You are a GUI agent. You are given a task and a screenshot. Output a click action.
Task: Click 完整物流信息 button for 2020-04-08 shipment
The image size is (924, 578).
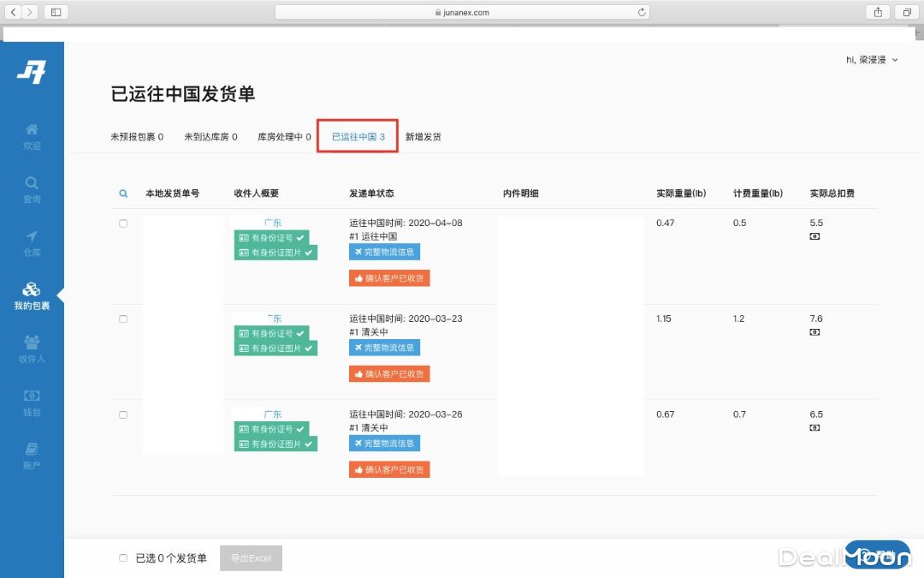(x=384, y=252)
